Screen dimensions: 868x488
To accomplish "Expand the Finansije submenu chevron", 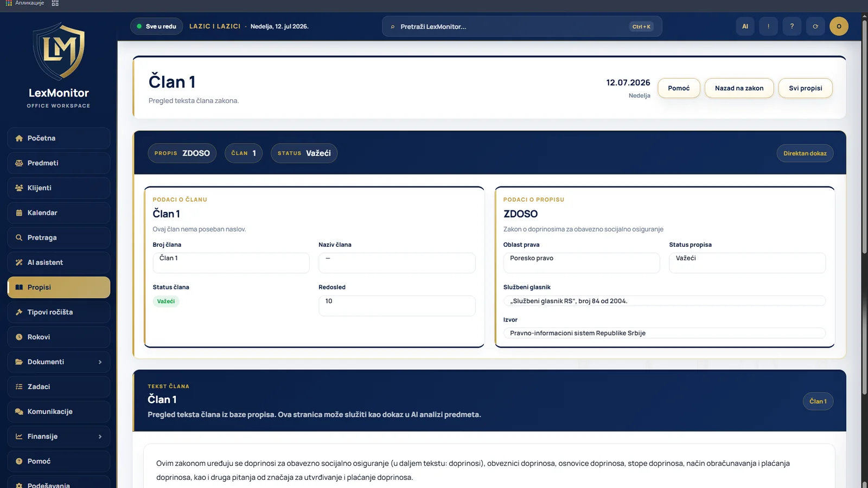I will (100, 436).
